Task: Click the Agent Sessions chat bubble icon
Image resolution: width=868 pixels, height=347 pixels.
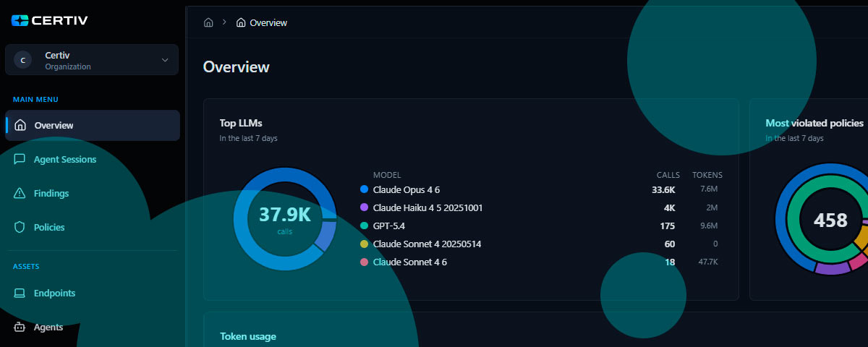Action: pyautogui.click(x=20, y=159)
